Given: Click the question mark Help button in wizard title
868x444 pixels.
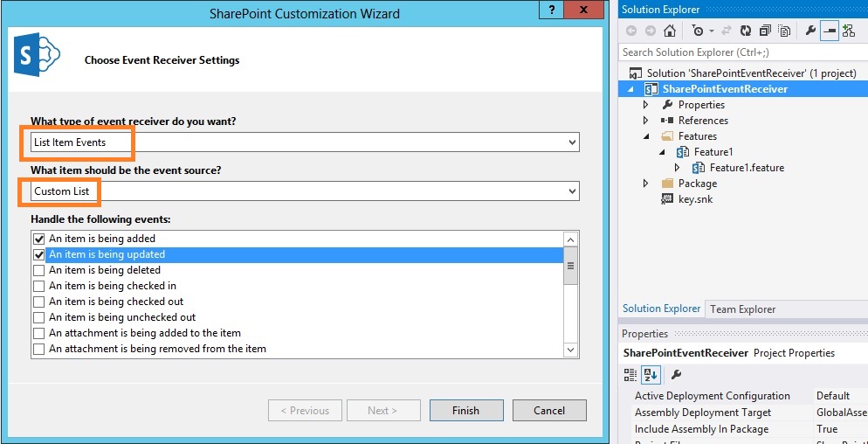Looking at the screenshot, I should tap(553, 10).
